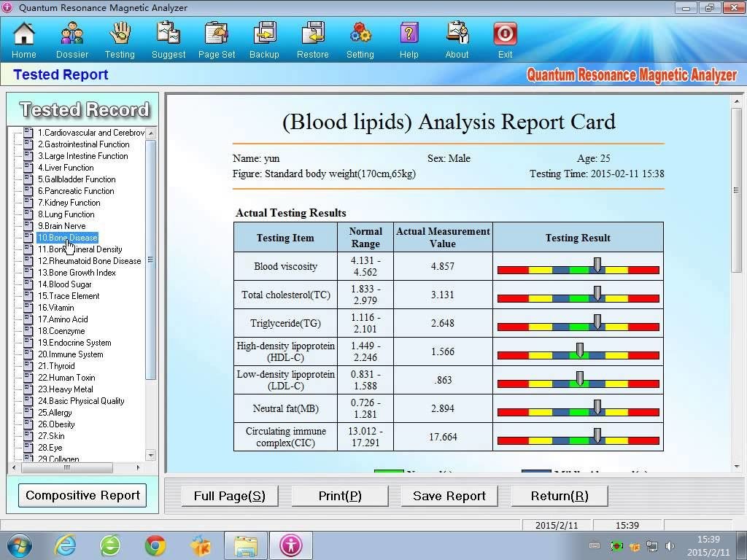Open the Help book icon
747x560 pixels.
click(409, 34)
